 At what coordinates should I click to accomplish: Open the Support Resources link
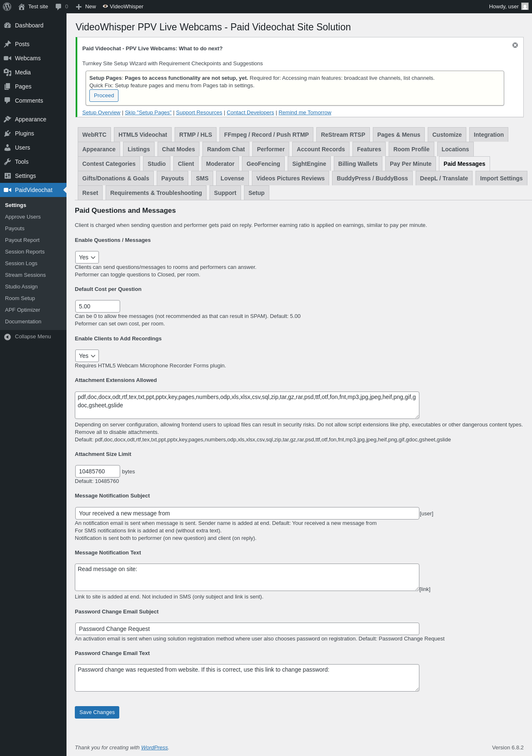199,113
